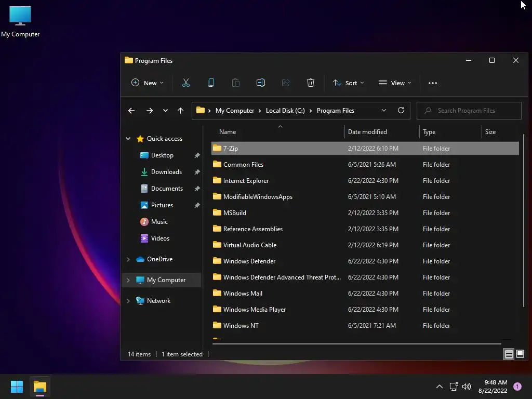Screen dimensions: 532x399
Task: Collapse the Quick access tree node
Action: (x=128, y=138)
